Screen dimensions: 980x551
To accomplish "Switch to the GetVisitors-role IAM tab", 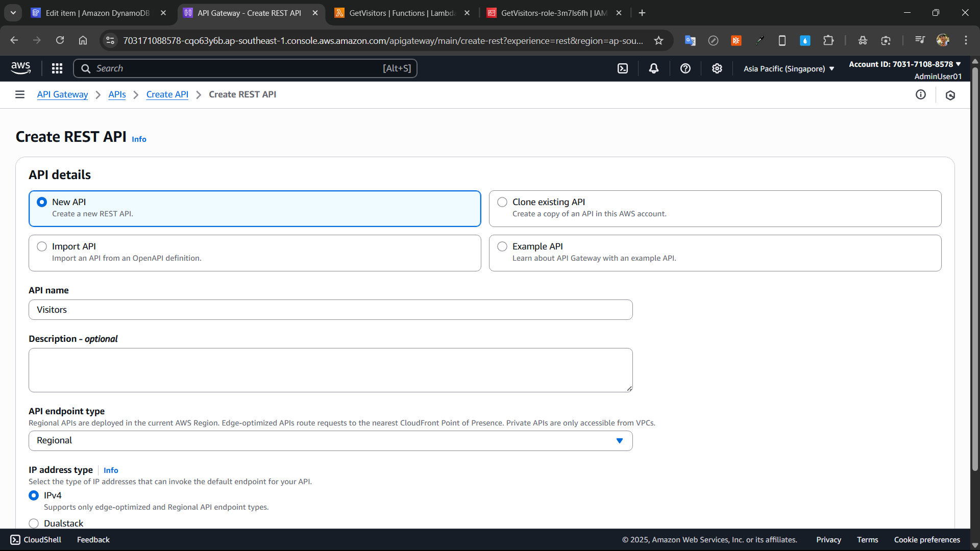I will click(x=554, y=13).
